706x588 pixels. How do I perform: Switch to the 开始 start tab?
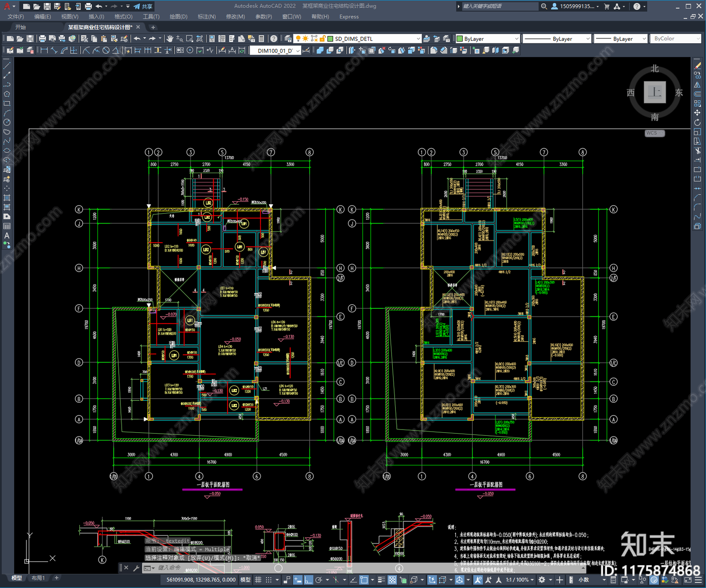21,27
